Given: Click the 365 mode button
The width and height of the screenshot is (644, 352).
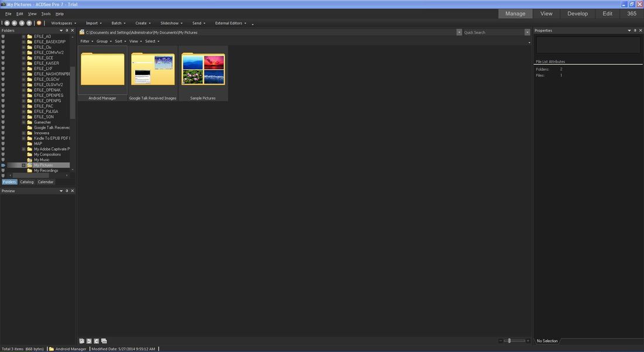Looking at the screenshot, I should pyautogui.click(x=632, y=13).
